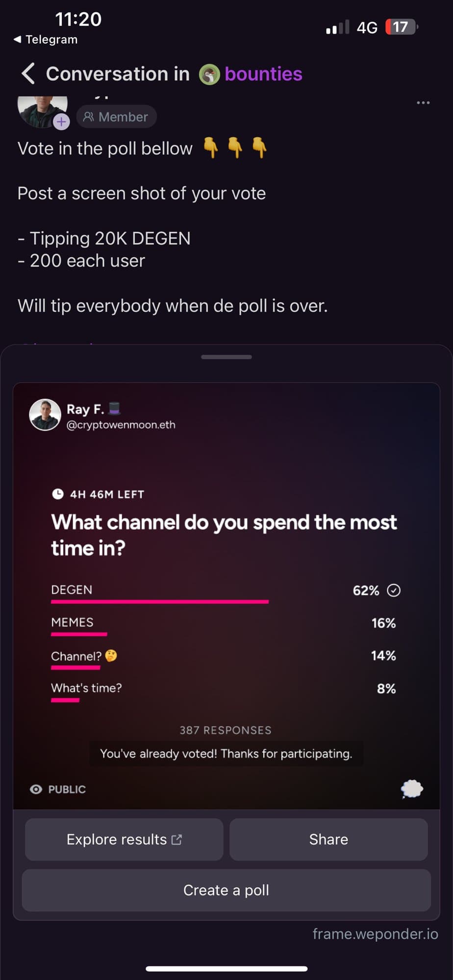Open the three-dots post options menu
This screenshot has height=980, width=453.
pos(423,102)
